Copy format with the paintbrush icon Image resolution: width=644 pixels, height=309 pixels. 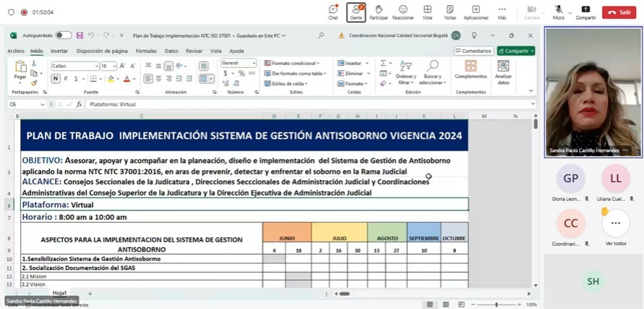[x=34, y=83]
